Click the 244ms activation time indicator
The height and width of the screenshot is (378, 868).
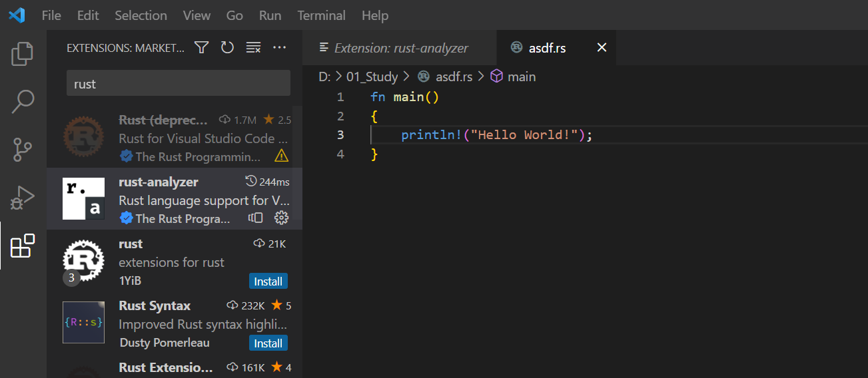pos(267,182)
